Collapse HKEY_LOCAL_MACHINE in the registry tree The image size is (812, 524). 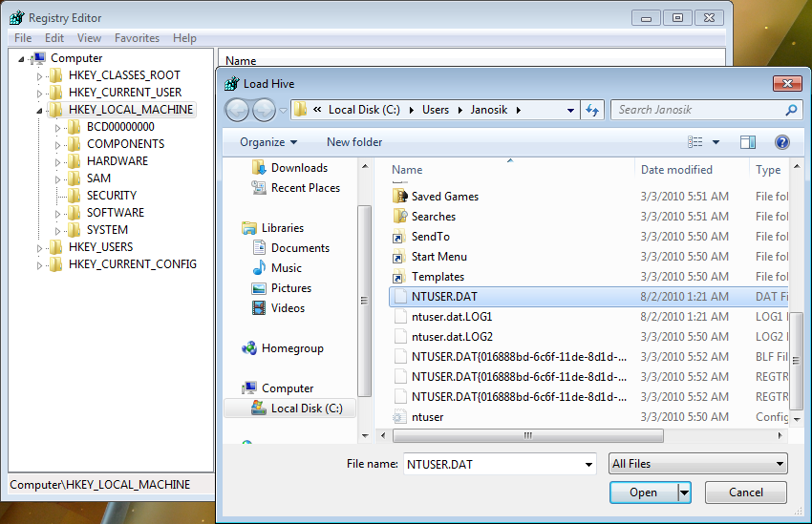pyautogui.click(x=39, y=111)
